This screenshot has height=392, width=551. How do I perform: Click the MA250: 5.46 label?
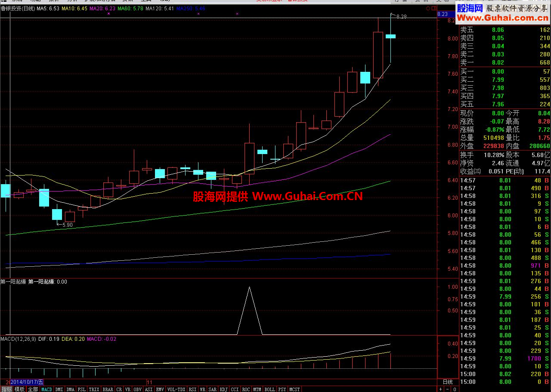click(191, 8)
